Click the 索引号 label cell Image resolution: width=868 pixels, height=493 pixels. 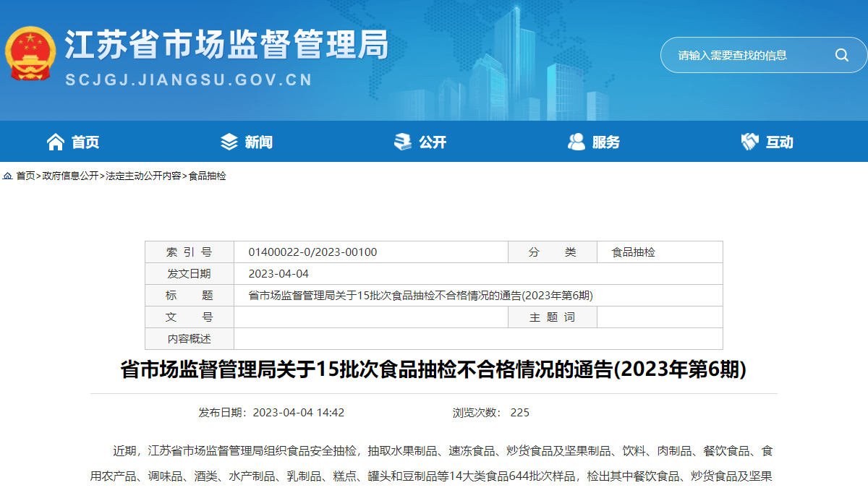click(190, 252)
